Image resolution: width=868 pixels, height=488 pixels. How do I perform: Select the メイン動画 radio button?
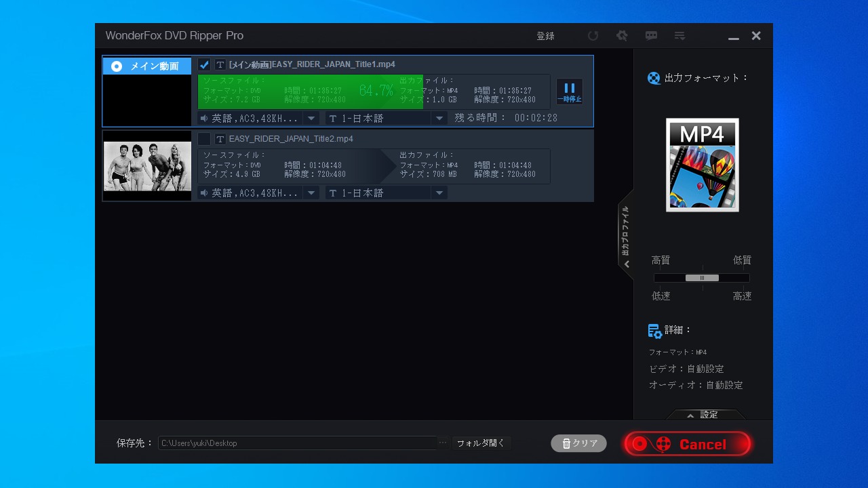click(117, 66)
